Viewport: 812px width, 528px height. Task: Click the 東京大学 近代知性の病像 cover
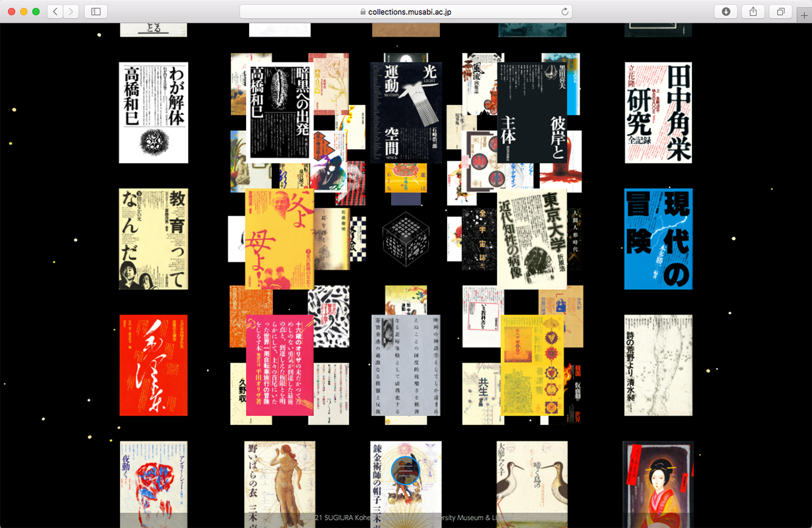[x=532, y=239]
